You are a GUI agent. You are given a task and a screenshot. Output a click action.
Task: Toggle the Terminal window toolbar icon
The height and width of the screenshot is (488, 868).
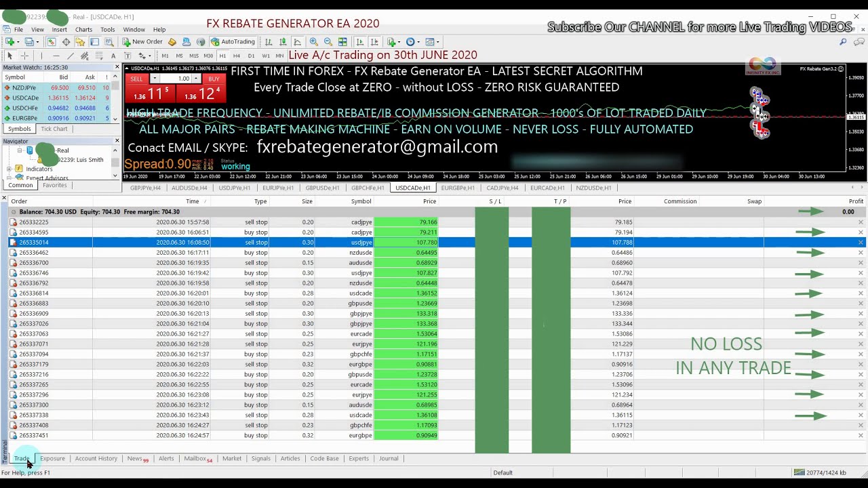(94, 41)
